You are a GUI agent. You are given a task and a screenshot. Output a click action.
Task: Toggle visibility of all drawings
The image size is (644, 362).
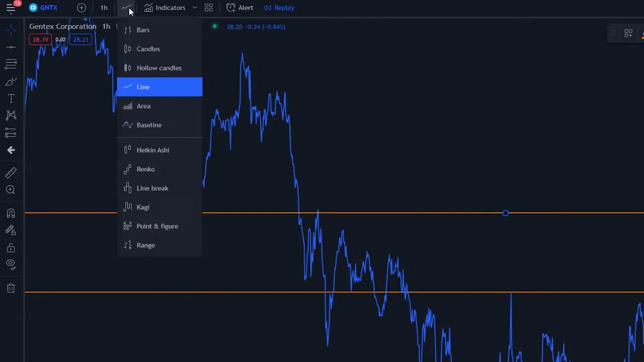11,263
